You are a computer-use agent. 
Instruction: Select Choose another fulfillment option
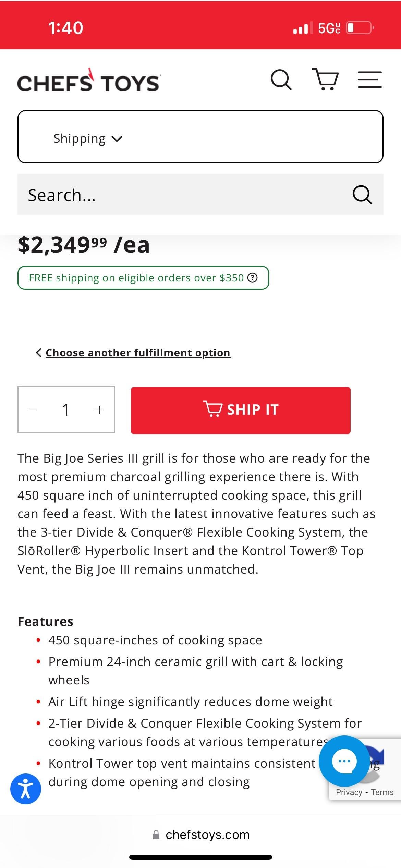[138, 353]
